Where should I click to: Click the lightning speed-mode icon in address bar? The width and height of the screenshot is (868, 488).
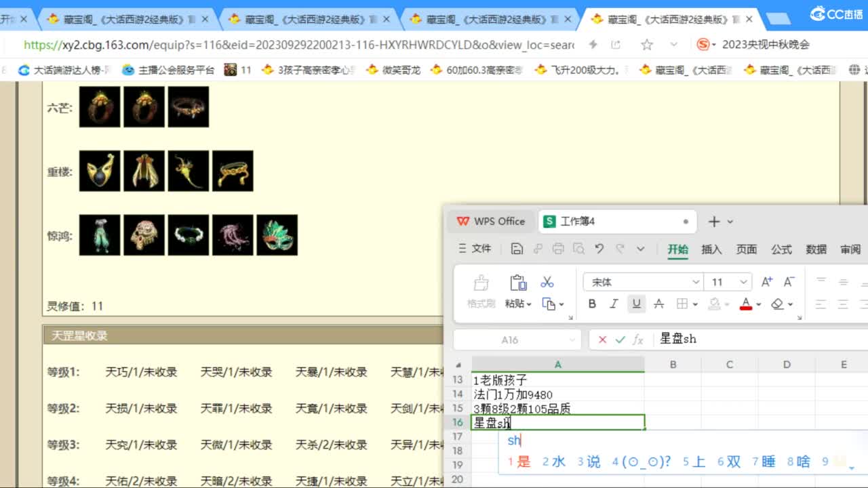593,45
